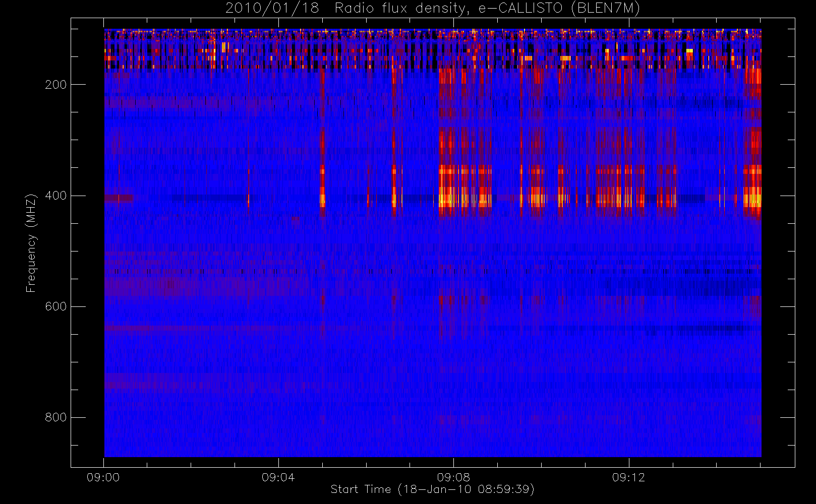Select the 600 frequency tick label

(56, 306)
